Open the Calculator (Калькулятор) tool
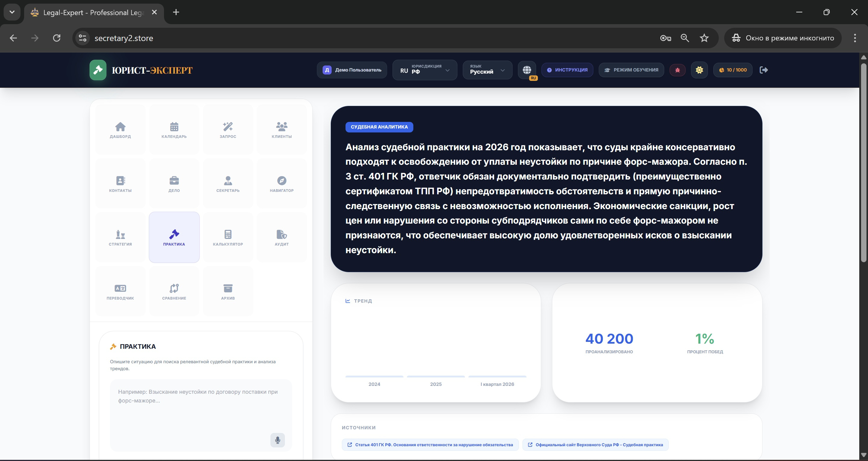 pos(228,237)
